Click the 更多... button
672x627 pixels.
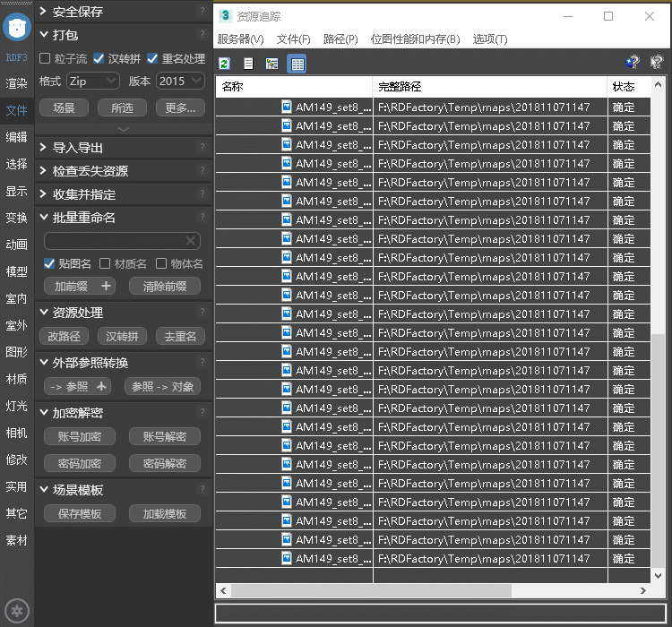(180, 108)
